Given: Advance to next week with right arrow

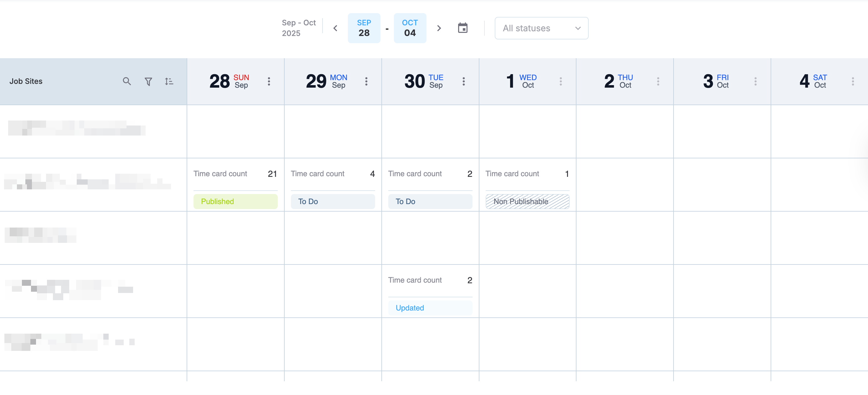Looking at the screenshot, I should click(x=439, y=28).
